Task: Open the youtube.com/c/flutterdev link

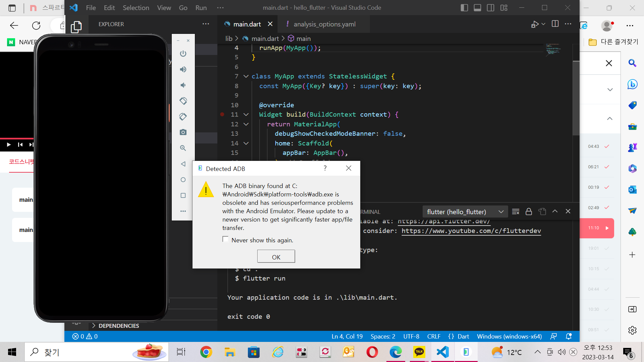Action: point(471,231)
